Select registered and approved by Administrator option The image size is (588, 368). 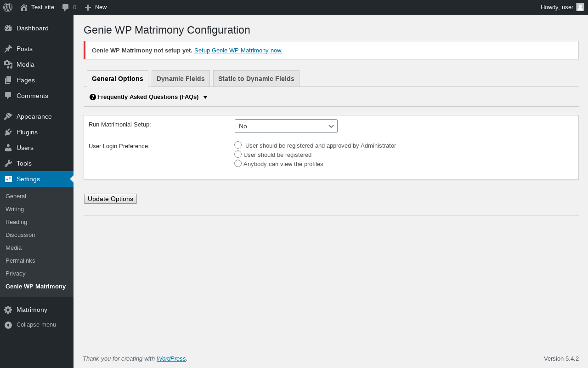pyautogui.click(x=238, y=145)
